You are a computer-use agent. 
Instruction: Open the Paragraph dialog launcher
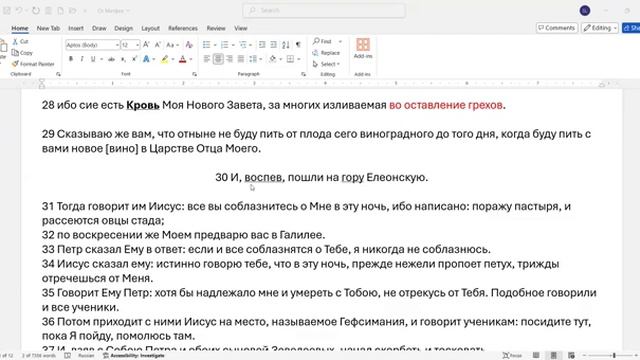point(303,74)
